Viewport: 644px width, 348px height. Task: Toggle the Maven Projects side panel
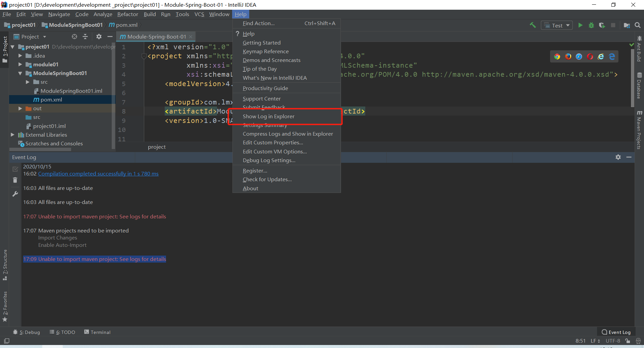coord(639,130)
